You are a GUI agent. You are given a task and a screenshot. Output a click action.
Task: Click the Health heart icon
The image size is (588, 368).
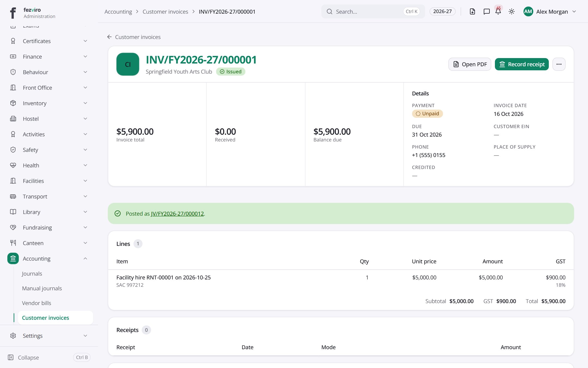coord(13,165)
